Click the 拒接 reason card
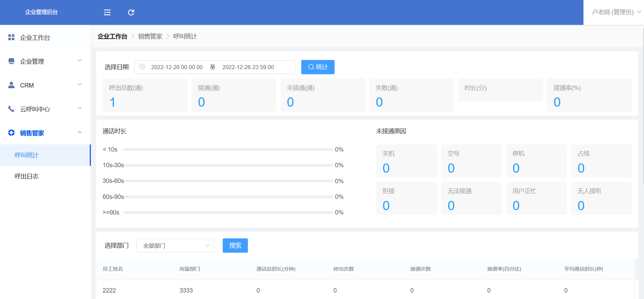 (x=406, y=198)
